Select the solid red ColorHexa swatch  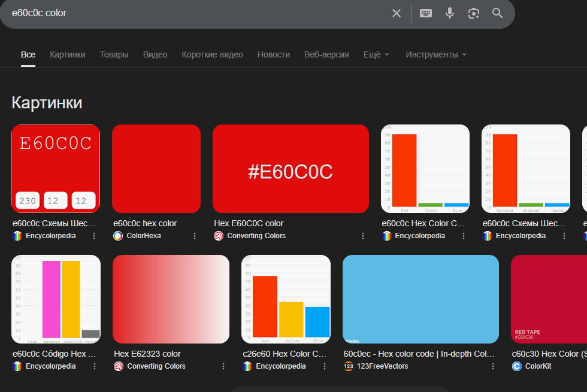[x=156, y=169]
